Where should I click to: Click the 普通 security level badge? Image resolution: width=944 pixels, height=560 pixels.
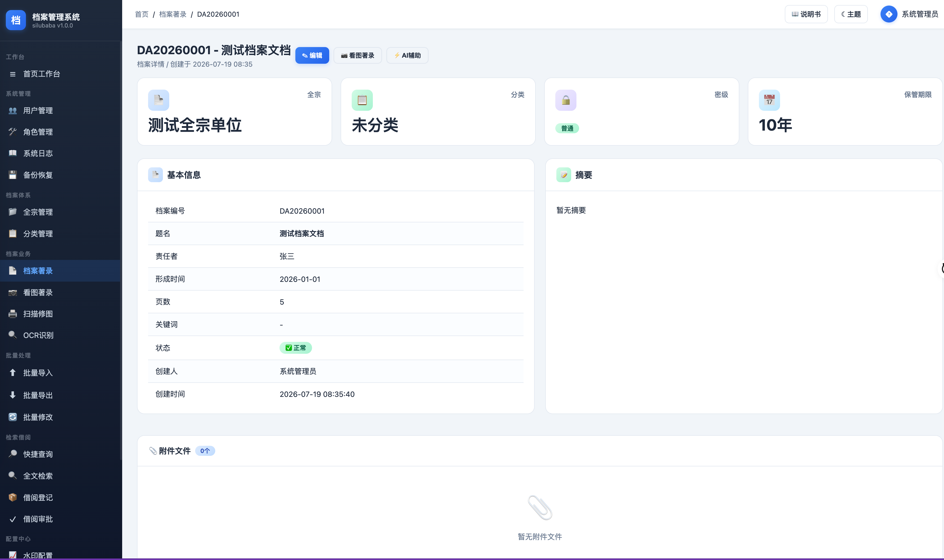[567, 128]
